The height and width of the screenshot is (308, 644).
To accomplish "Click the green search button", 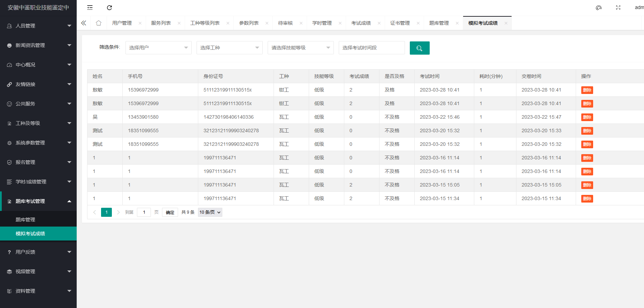I will pyautogui.click(x=420, y=48).
